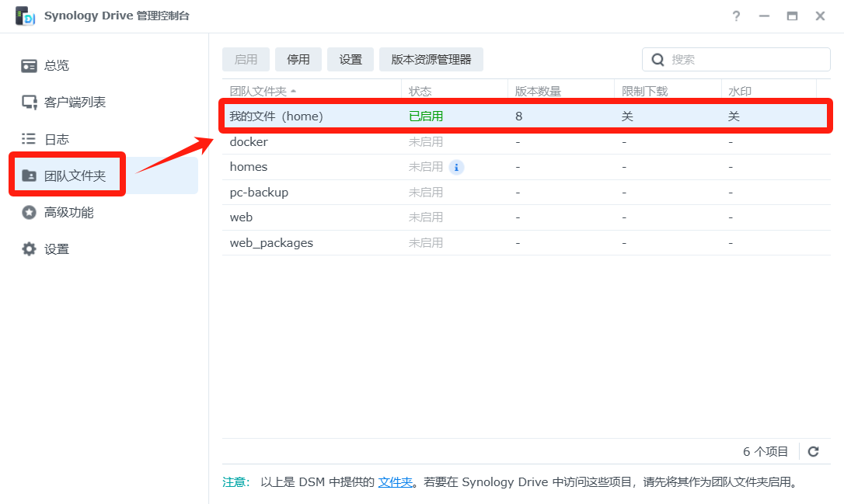Go to 日志 log section
Screen dimensions: 844x504
56,139
